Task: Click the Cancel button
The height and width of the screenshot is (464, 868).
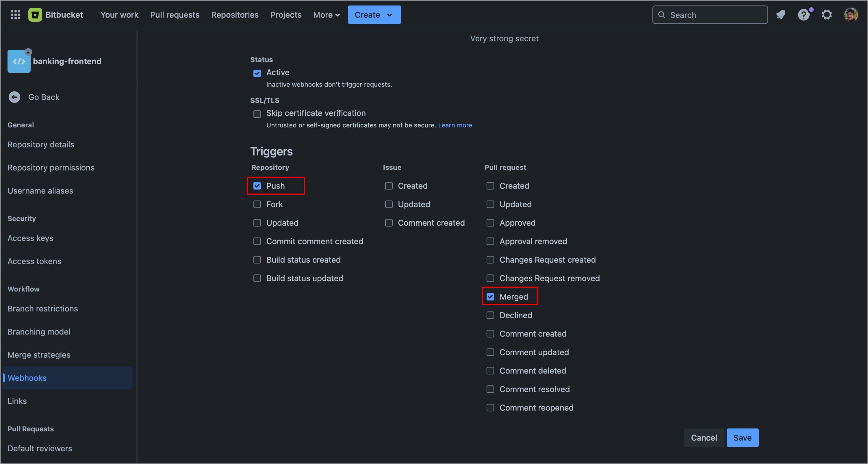Action: (704, 438)
